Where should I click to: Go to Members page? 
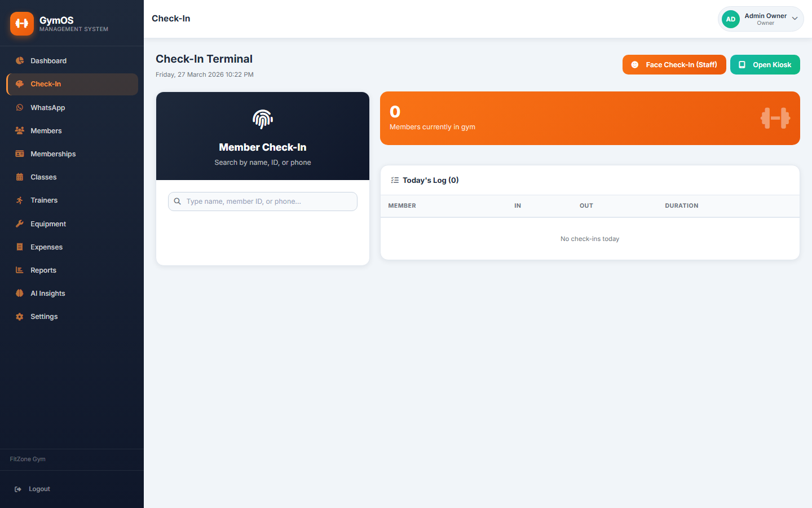click(72, 131)
